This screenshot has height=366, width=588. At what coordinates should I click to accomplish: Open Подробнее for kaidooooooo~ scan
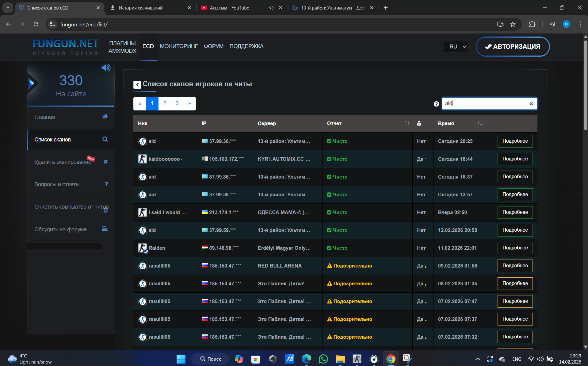[x=515, y=159]
